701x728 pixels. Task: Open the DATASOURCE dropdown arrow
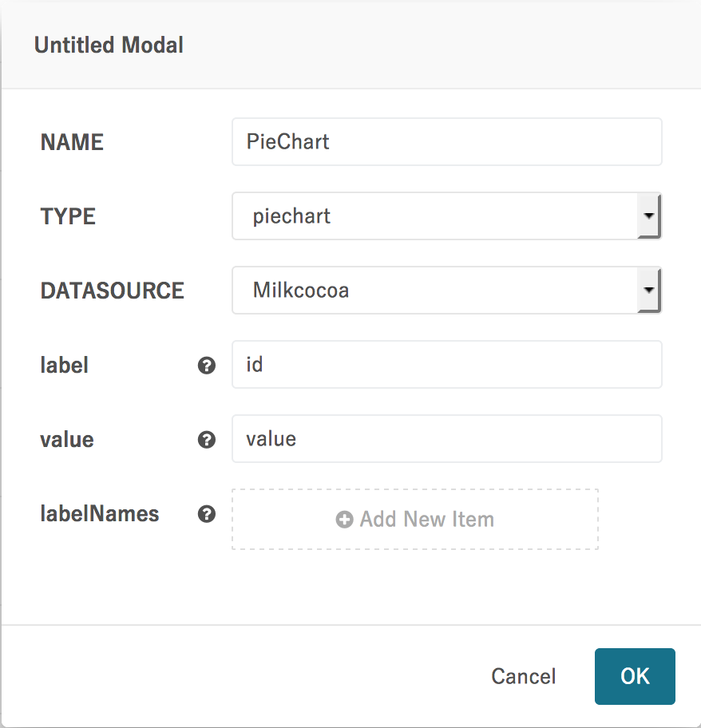[649, 291]
